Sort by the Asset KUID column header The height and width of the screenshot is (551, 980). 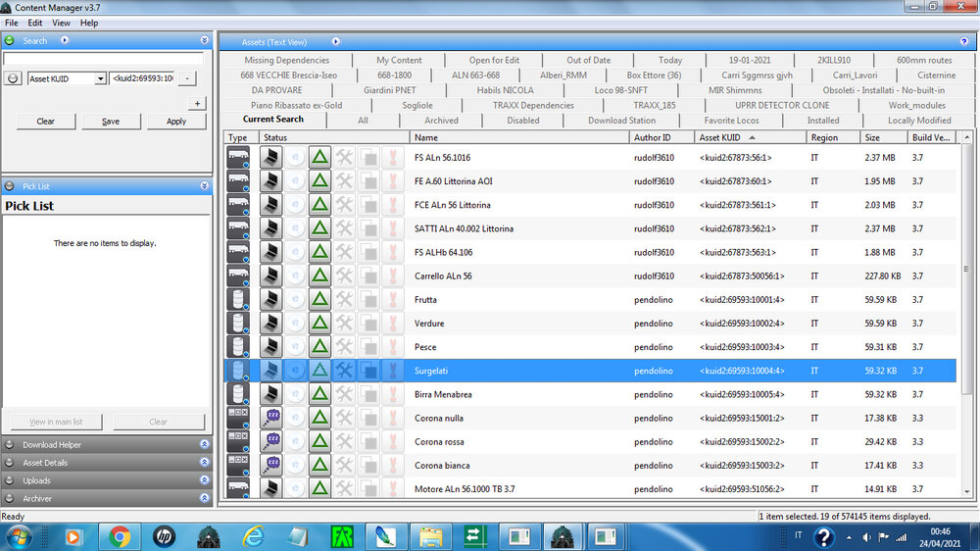pos(750,137)
